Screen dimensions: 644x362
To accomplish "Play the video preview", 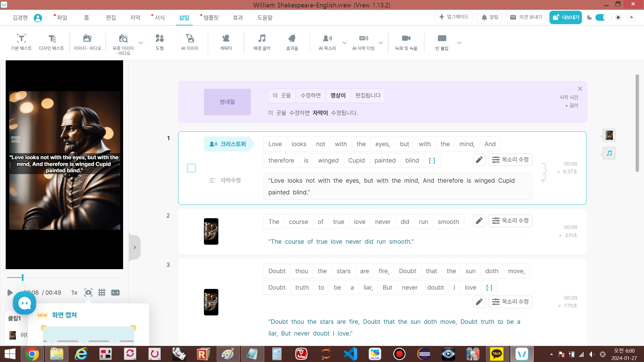I will pyautogui.click(x=10, y=293).
